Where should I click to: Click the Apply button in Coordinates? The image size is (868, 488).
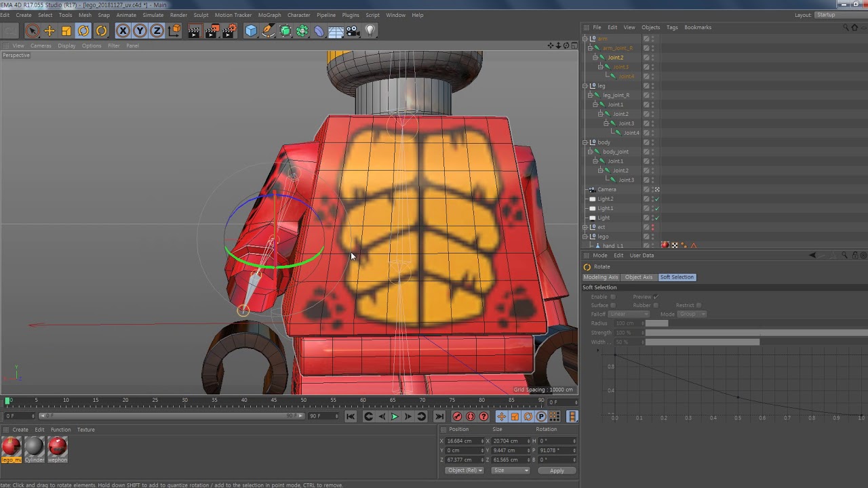coord(557,470)
